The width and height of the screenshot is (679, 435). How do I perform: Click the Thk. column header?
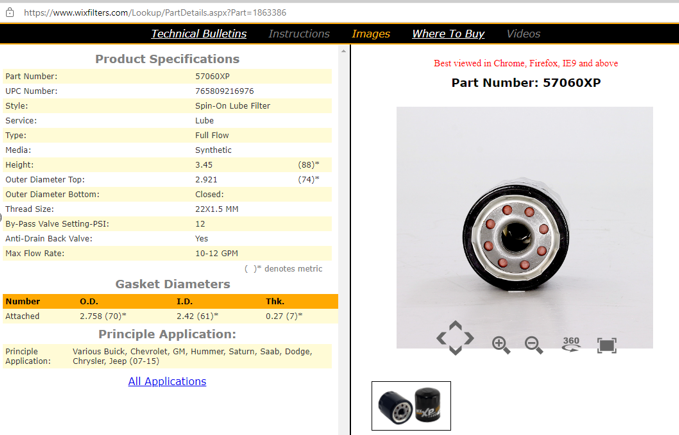point(275,301)
